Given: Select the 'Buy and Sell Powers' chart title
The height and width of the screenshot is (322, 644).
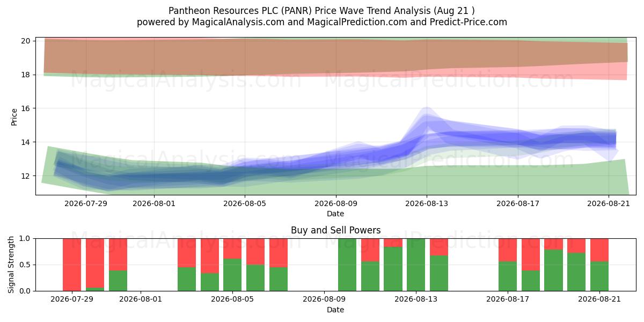Looking at the screenshot, I should [x=335, y=230].
